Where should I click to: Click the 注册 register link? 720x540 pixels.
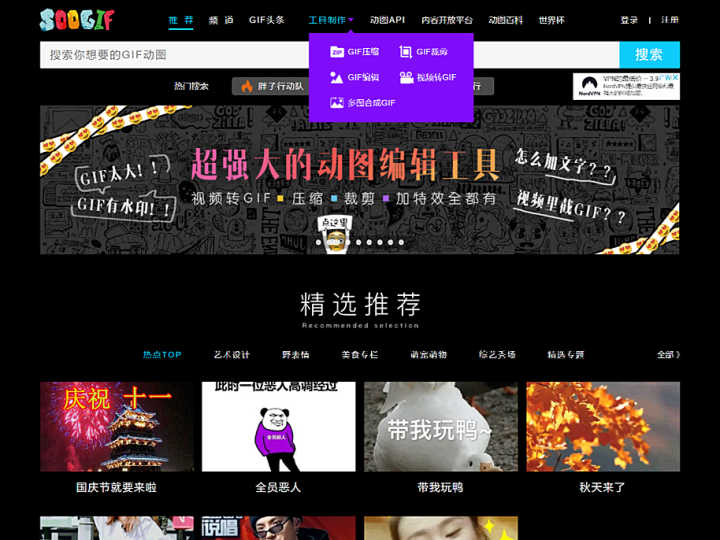pos(670,20)
